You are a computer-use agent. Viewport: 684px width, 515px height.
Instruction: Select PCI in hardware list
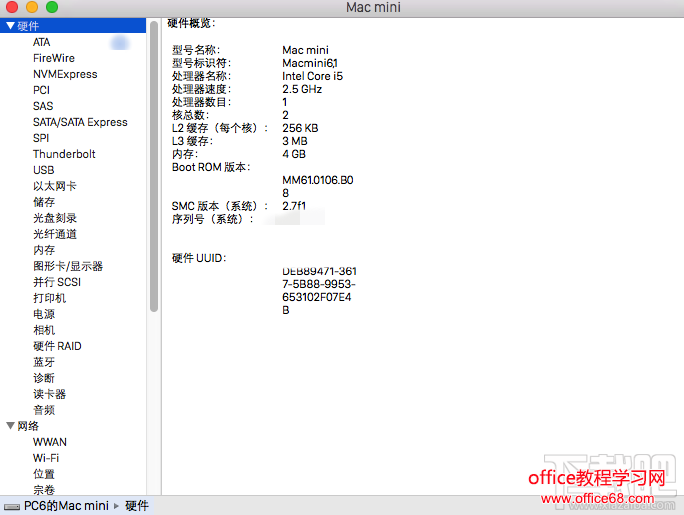click(x=41, y=90)
